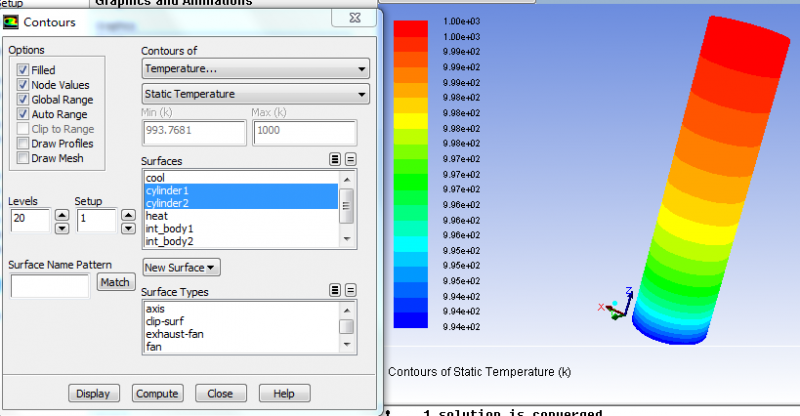Uncheck the Auto Range option
The width and height of the screenshot is (800, 416).
(23, 114)
